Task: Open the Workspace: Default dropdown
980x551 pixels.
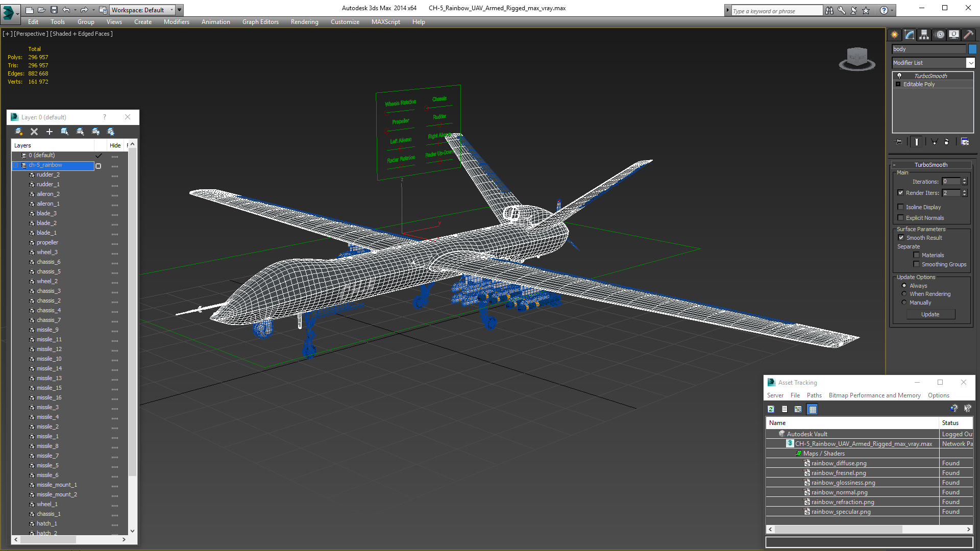Action: pos(143,10)
